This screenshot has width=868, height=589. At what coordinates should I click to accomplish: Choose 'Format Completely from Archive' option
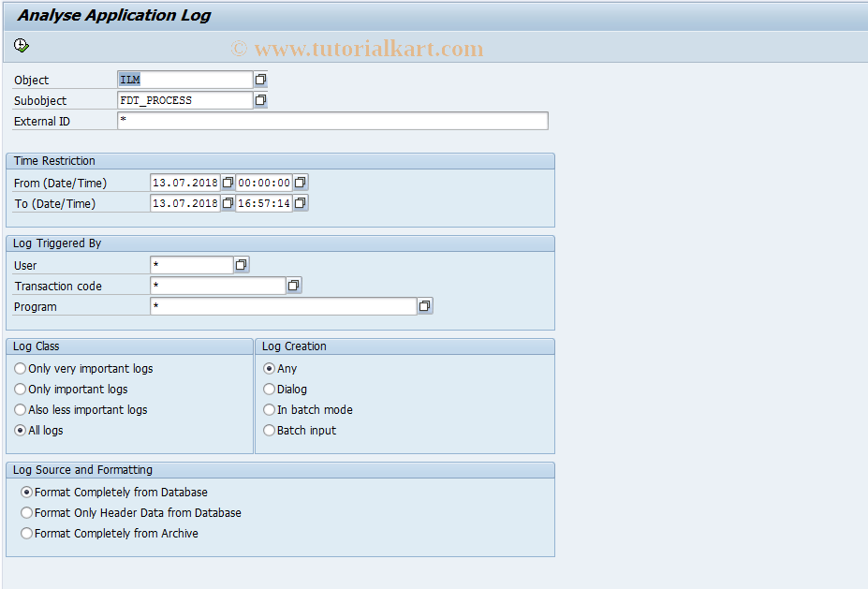[x=26, y=533]
